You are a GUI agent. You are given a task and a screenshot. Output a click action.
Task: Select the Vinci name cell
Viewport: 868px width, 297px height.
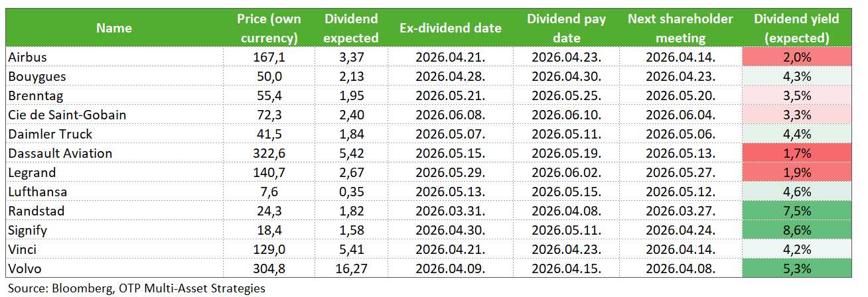point(114,250)
